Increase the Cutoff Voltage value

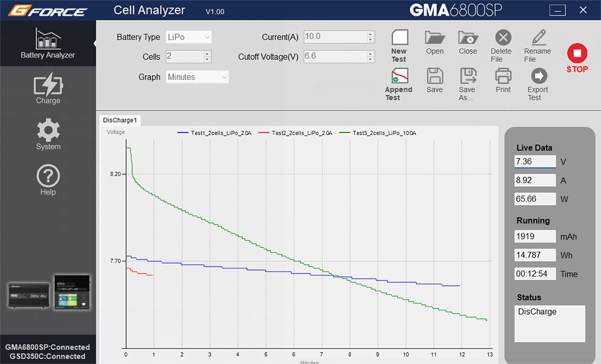click(x=370, y=53)
